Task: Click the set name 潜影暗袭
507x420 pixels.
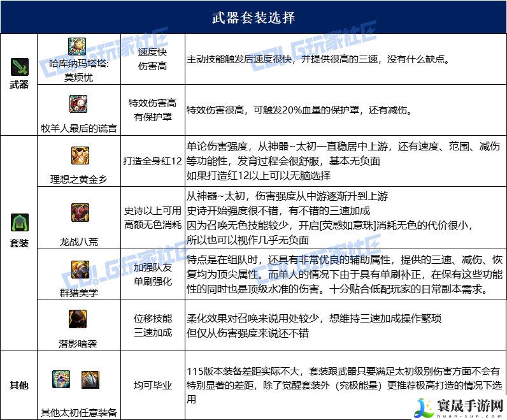Action: 78,344
